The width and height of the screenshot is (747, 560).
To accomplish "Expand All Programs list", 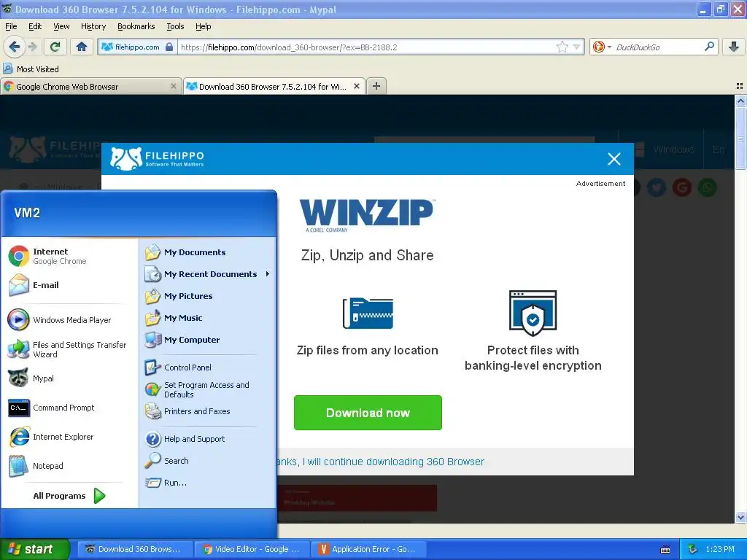I will 69,496.
